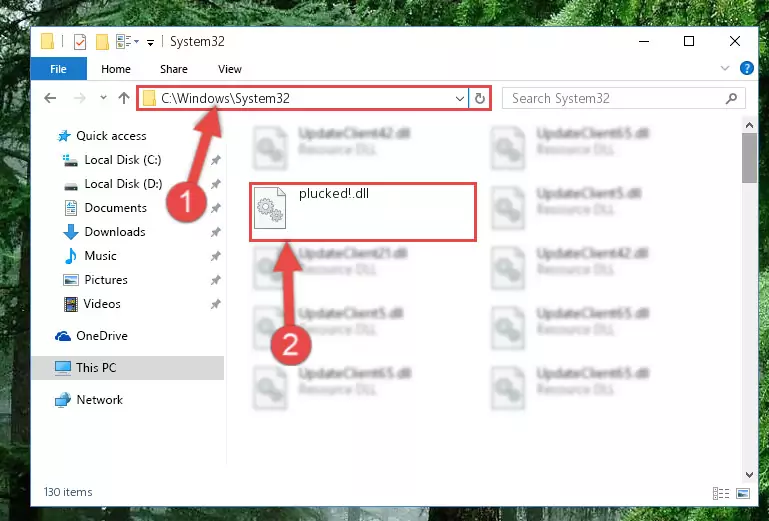Click the Downloads blue arrow icon
Screen dimensions: 769x521
click(x=71, y=232)
